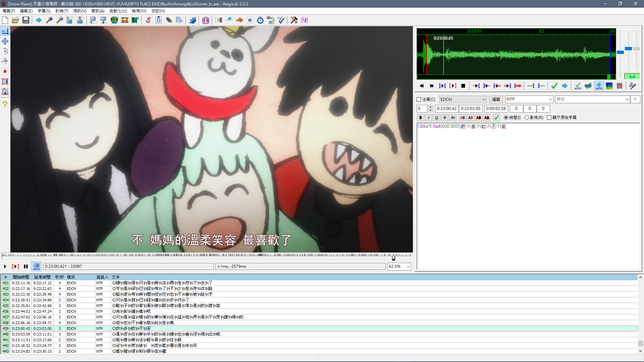644x362 pixels.
Task: Open the EDCN style dropdown
Action: [463, 100]
